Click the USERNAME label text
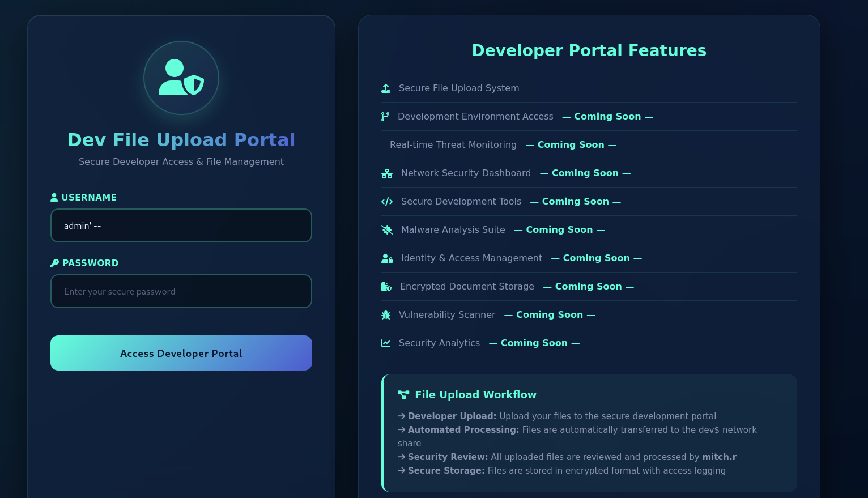 89,197
